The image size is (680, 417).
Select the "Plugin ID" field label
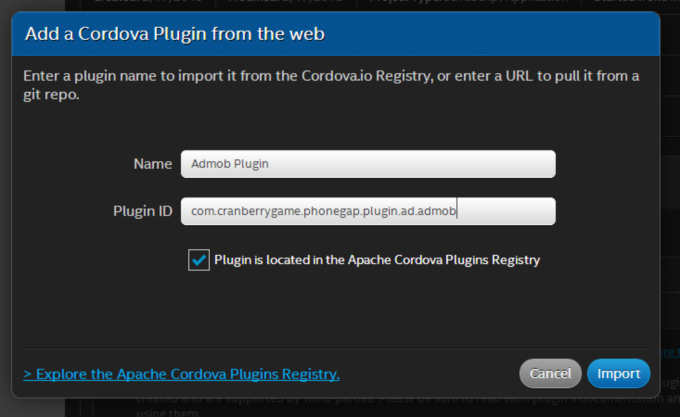pyautogui.click(x=143, y=211)
